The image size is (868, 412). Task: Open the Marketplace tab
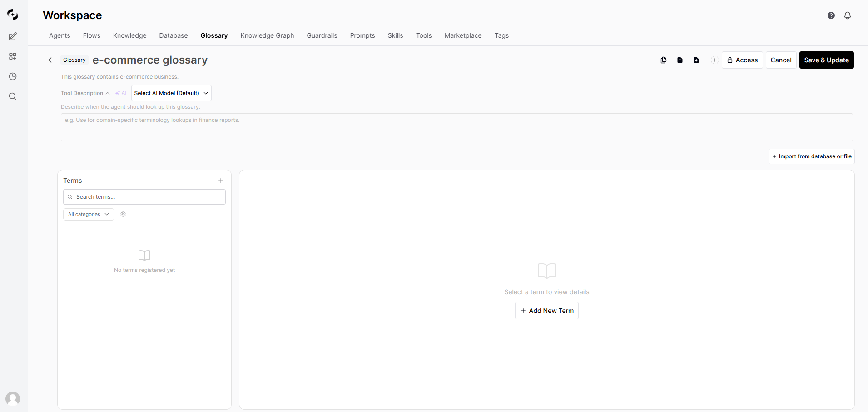point(463,35)
